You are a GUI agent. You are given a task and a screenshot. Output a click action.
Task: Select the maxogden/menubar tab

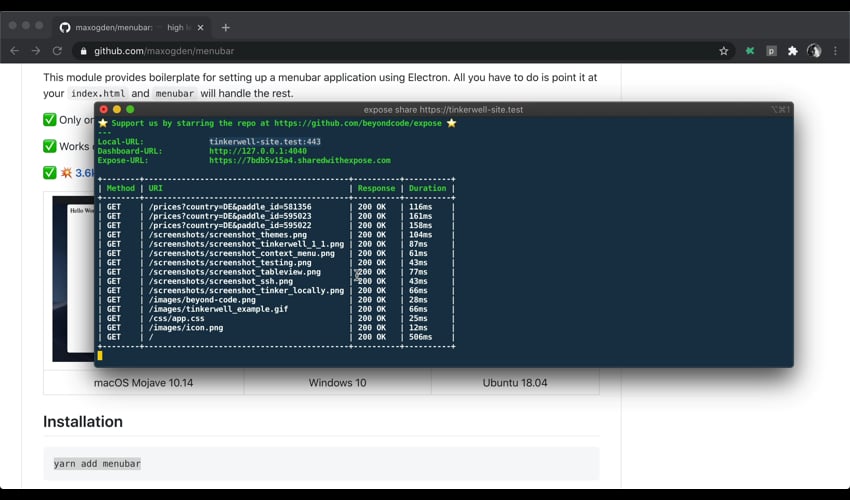(x=132, y=28)
